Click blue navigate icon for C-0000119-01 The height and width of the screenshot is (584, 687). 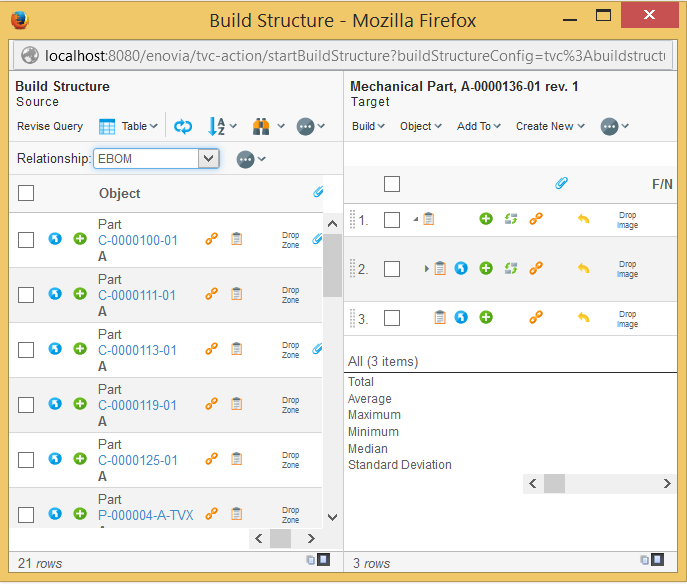[x=55, y=404]
